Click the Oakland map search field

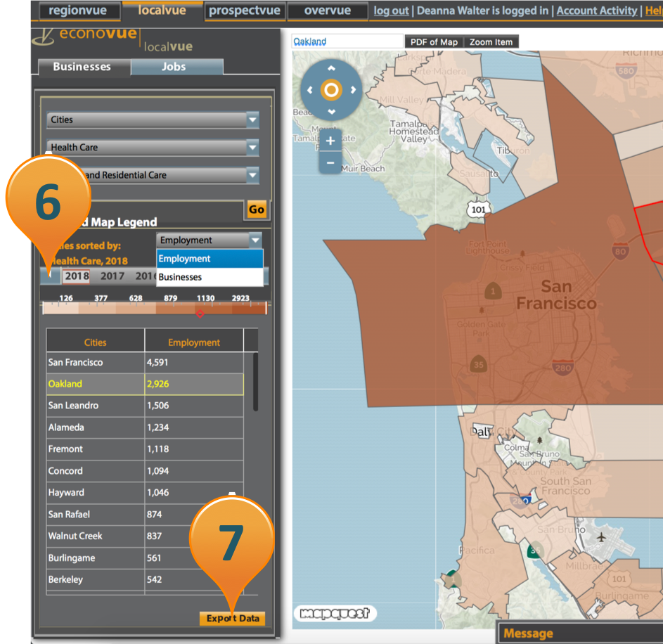[347, 41]
